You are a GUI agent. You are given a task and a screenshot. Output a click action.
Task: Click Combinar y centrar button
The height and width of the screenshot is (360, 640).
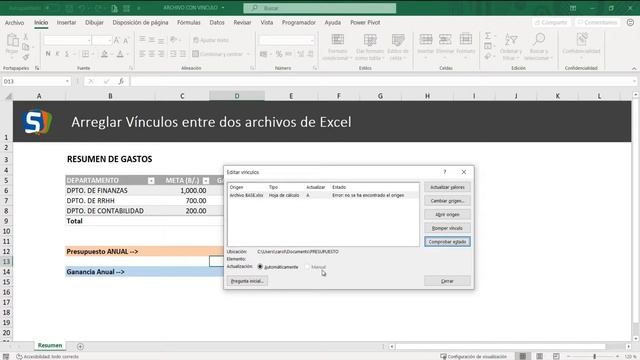(x=218, y=54)
